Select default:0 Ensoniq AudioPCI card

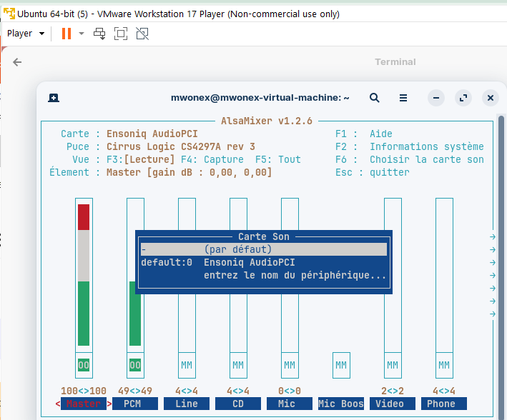[264, 262]
